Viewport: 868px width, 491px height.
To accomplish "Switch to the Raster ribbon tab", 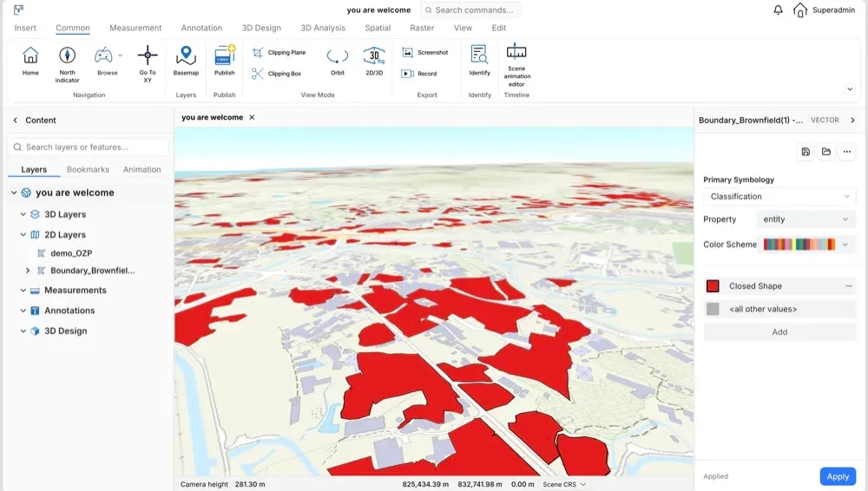I will point(422,28).
